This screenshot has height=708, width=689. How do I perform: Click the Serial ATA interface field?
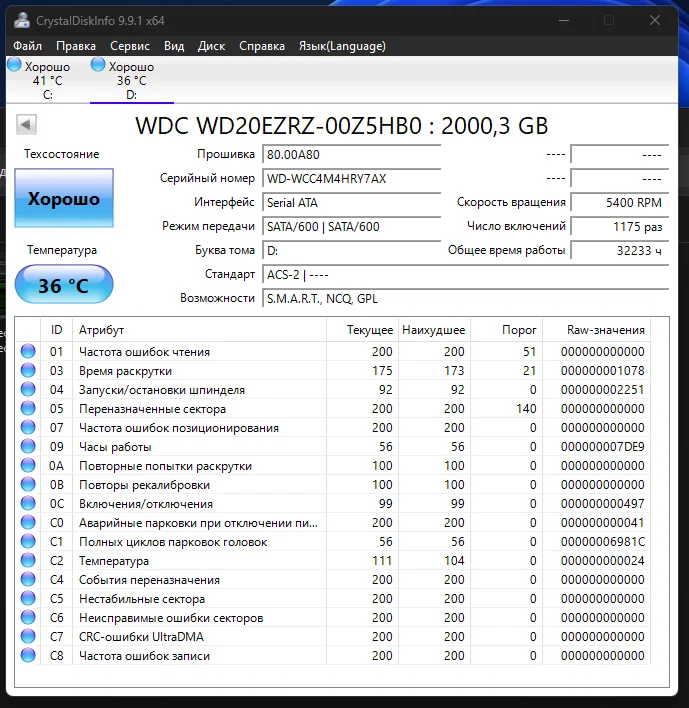pyautogui.click(x=351, y=202)
